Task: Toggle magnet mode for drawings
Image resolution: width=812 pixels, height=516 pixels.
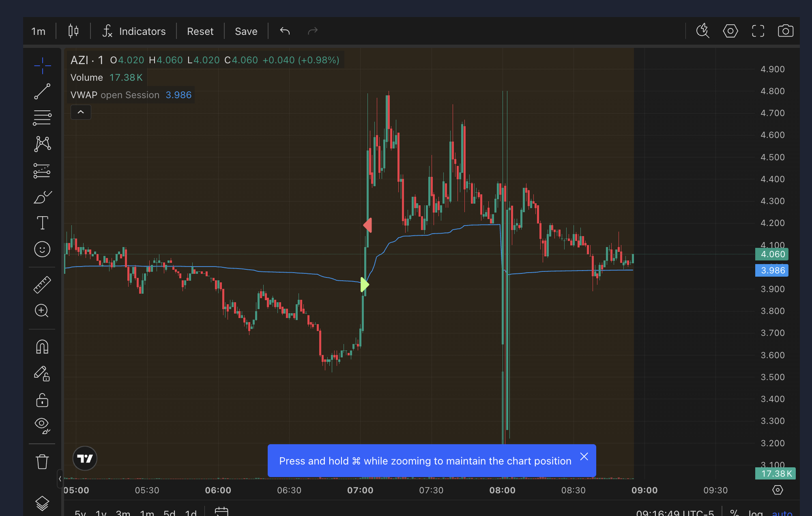Action: point(42,347)
